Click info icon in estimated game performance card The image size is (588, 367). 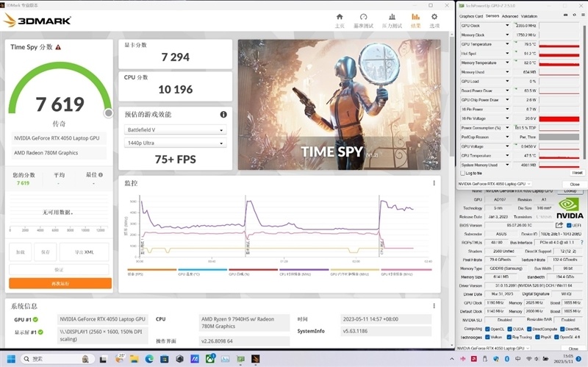pyautogui.click(x=223, y=115)
